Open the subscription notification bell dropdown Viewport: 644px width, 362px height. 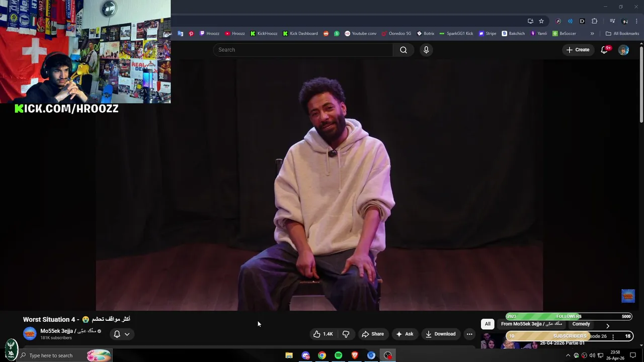pyautogui.click(x=121, y=334)
